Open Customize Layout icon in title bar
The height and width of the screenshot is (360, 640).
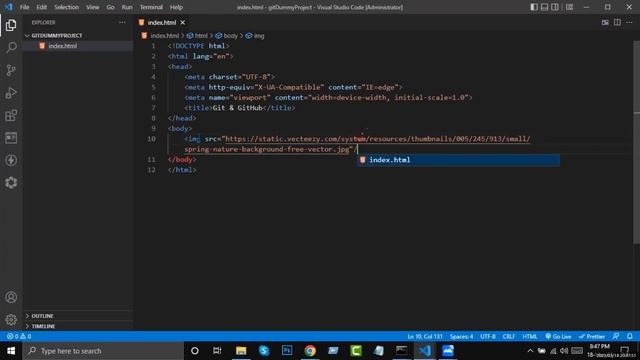569,7
